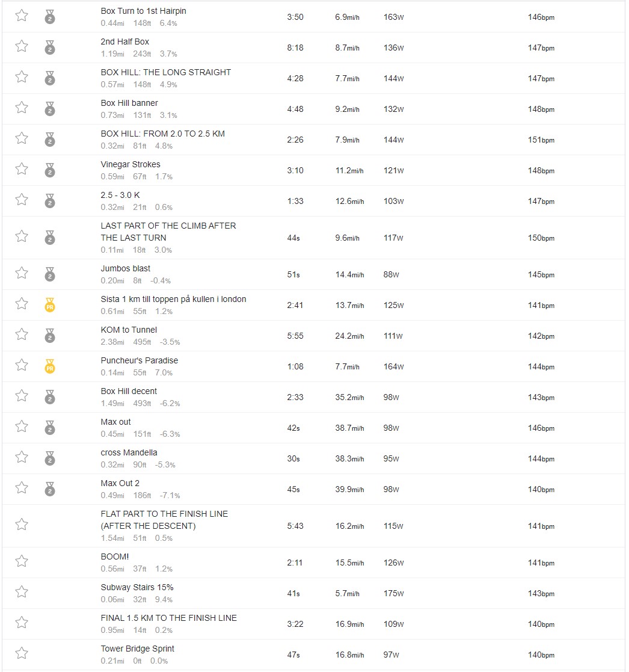Click the medal icon for Jumbos blast
Image resolution: width=629 pixels, height=672 pixels.
tap(50, 274)
